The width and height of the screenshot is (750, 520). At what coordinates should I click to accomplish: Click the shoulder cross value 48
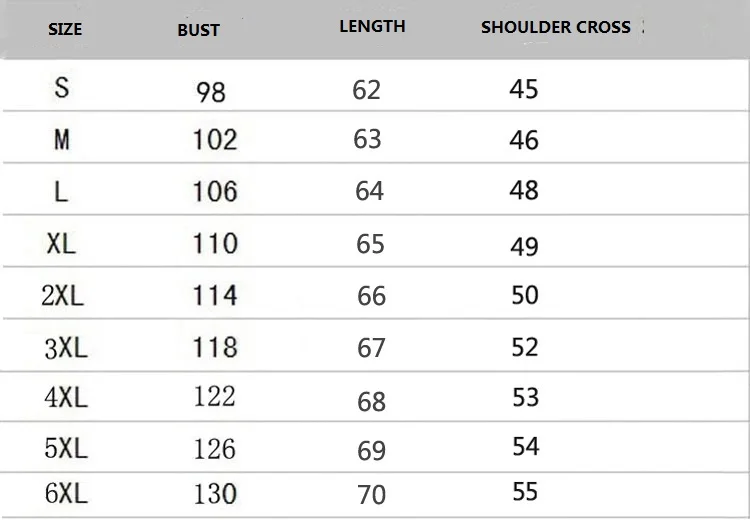click(x=524, y=190)
